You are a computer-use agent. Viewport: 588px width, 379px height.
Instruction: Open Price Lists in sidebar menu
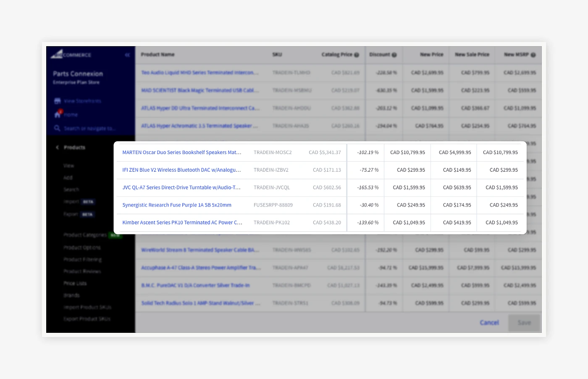75,283
